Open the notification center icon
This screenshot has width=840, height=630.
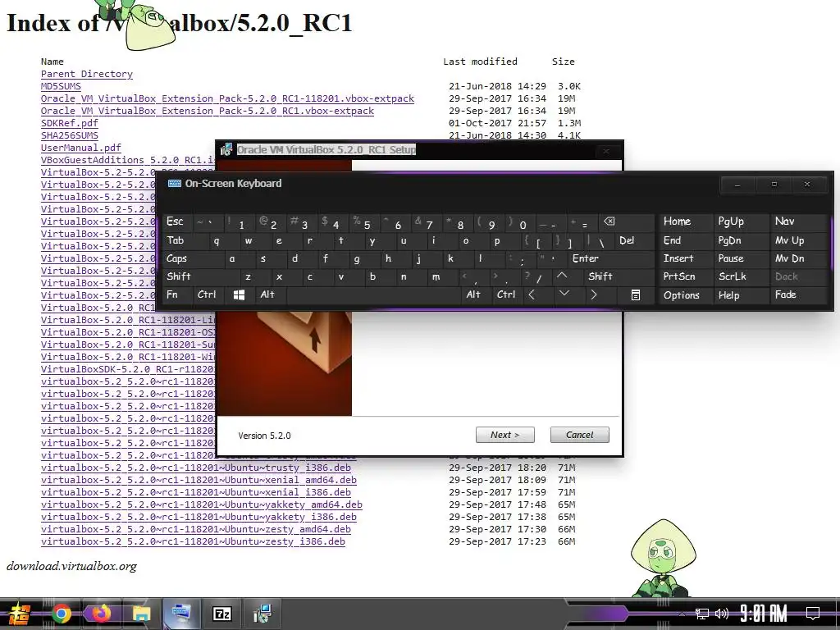(x=813, y=614)
